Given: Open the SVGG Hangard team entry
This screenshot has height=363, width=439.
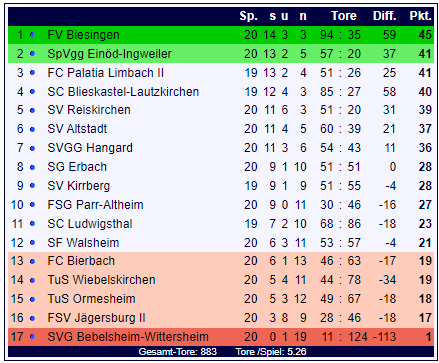Looking at the screenshot, I should [90, 148].
